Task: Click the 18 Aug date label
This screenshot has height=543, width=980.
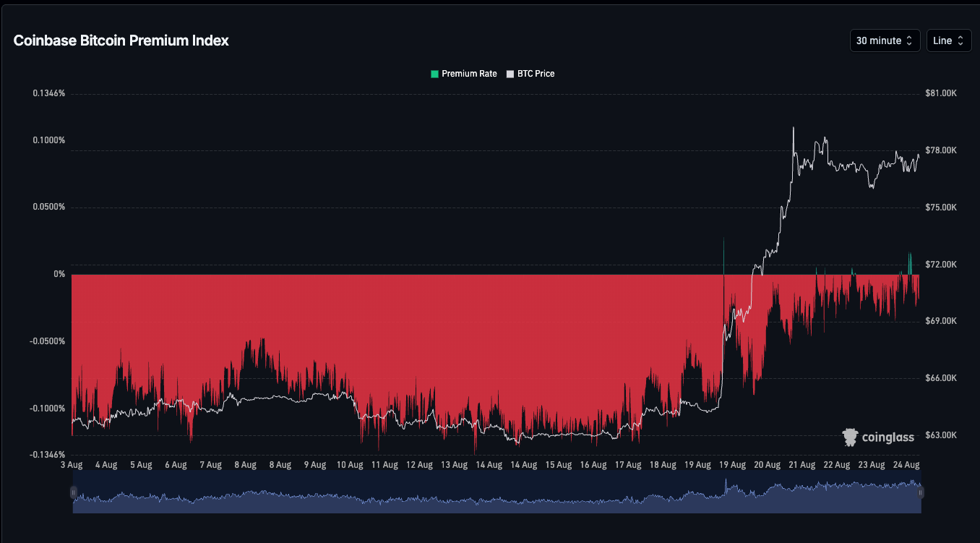Action: point(663,465)
